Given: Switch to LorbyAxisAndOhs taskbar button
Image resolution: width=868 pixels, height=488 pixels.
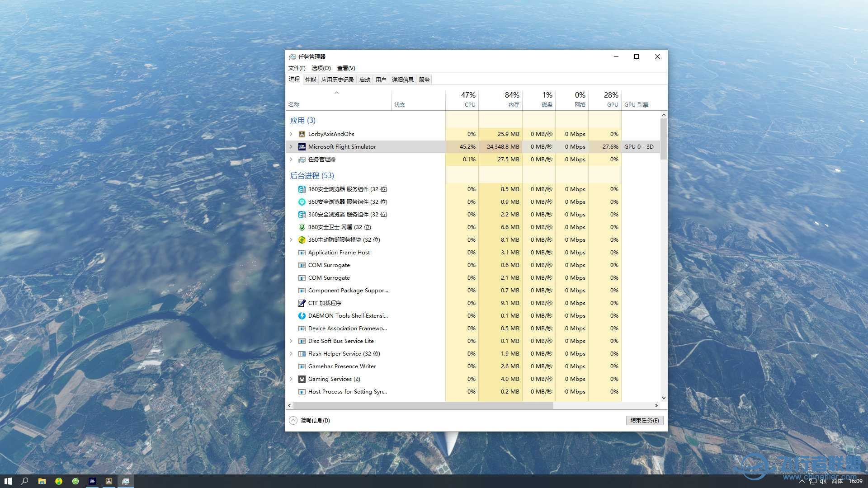Looking at the screenshot, I should click(109, 481).
